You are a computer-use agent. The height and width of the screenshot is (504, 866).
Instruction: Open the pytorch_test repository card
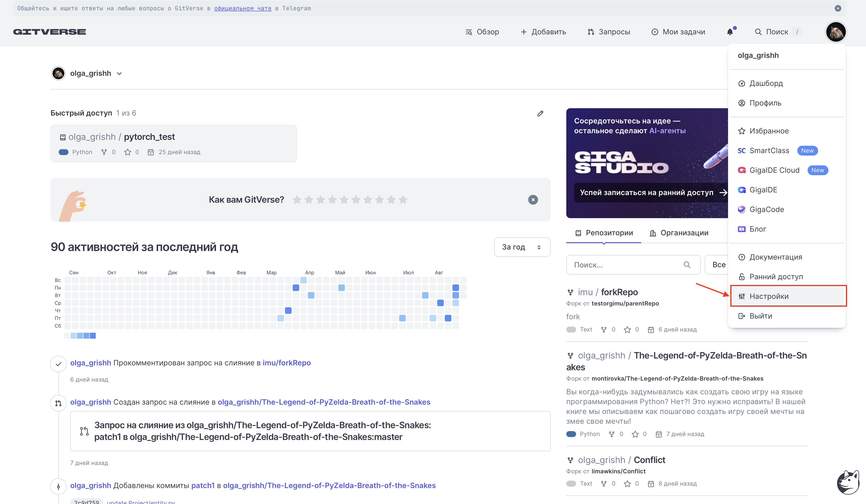coord(174,143)
